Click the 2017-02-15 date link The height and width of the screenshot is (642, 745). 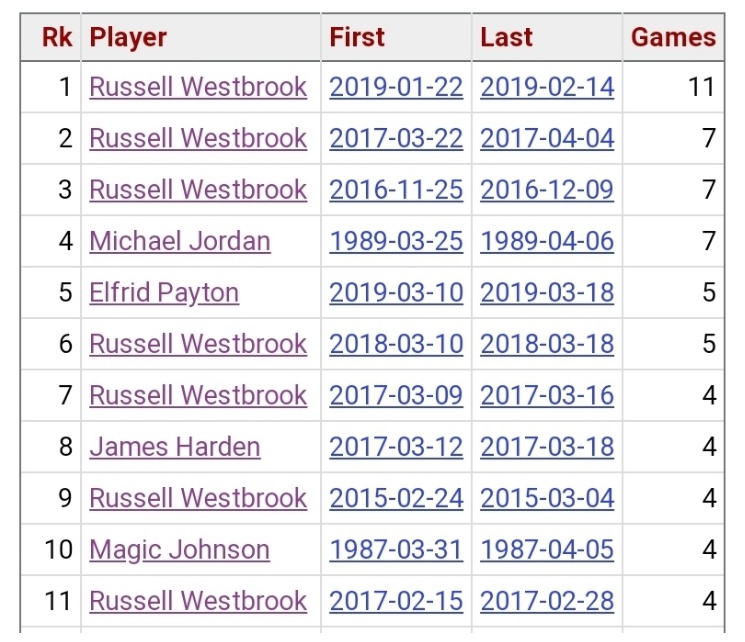[x=396, y=601]
